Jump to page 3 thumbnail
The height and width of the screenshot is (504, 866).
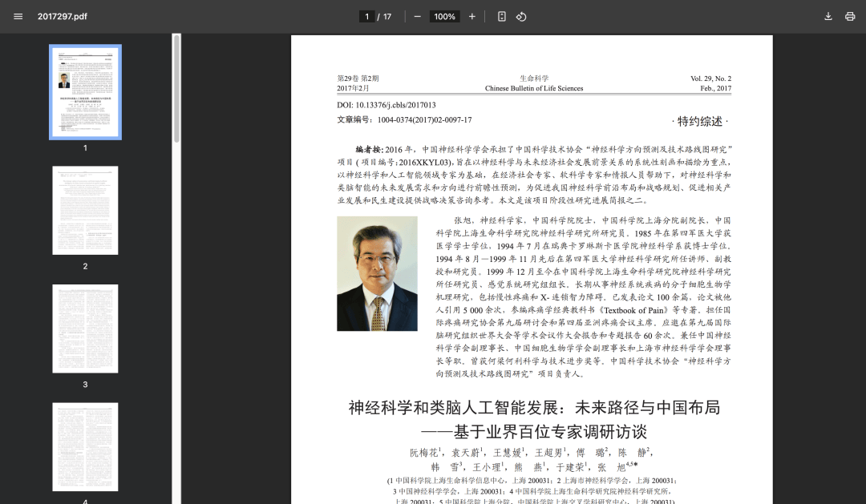tap(85, 329)
